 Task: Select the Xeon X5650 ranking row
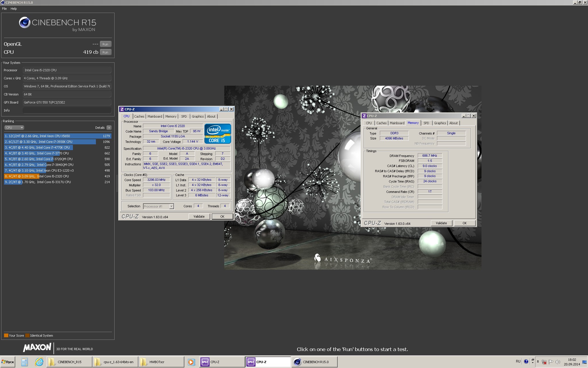58,136
